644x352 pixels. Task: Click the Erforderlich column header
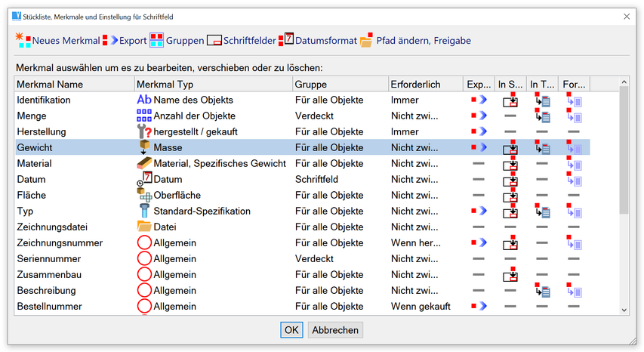(x=424, y=84)
